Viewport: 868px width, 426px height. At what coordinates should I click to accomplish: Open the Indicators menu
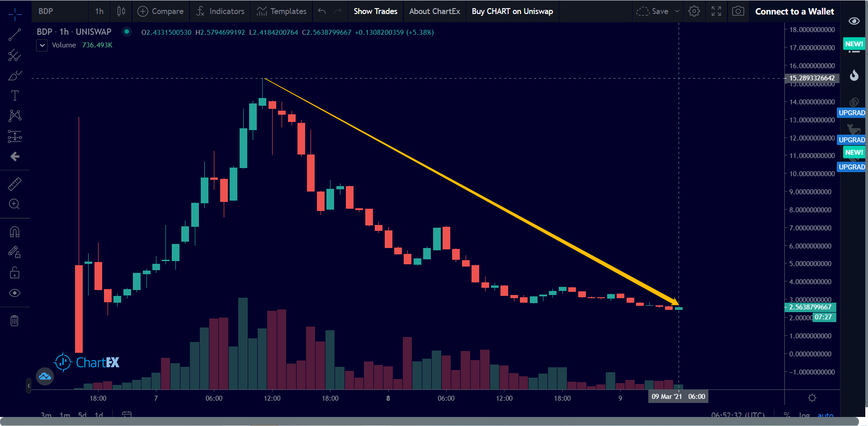pyautogui.click(x=221, y=11)
